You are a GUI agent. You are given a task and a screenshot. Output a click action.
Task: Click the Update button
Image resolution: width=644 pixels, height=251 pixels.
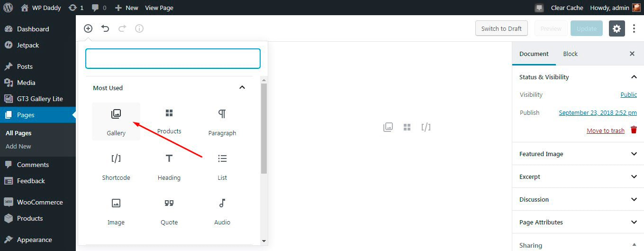click(x=587, y=28)
